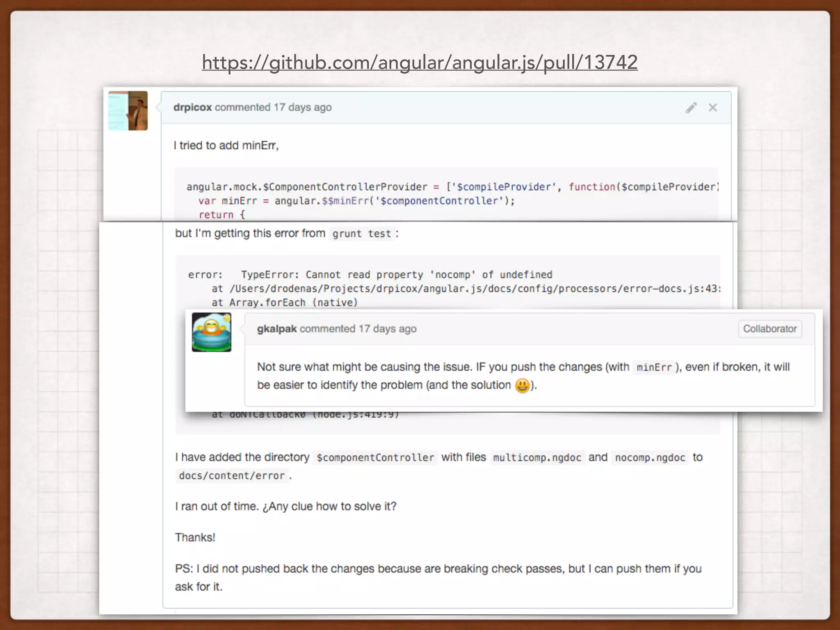Click the inline 'minErr' code in gkalpak's comment
Screen dimensions: 840x630
654,367
